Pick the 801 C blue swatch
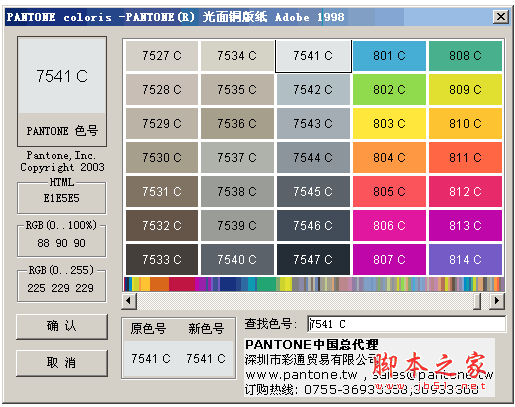Viewport: 515px width, 407px height. click(x=389, y=56)
